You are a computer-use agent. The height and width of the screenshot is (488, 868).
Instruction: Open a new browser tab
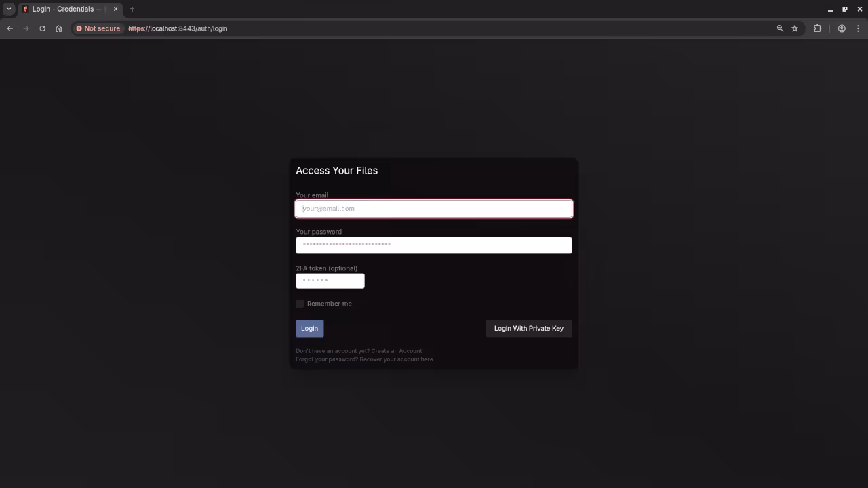pos(132,9)
